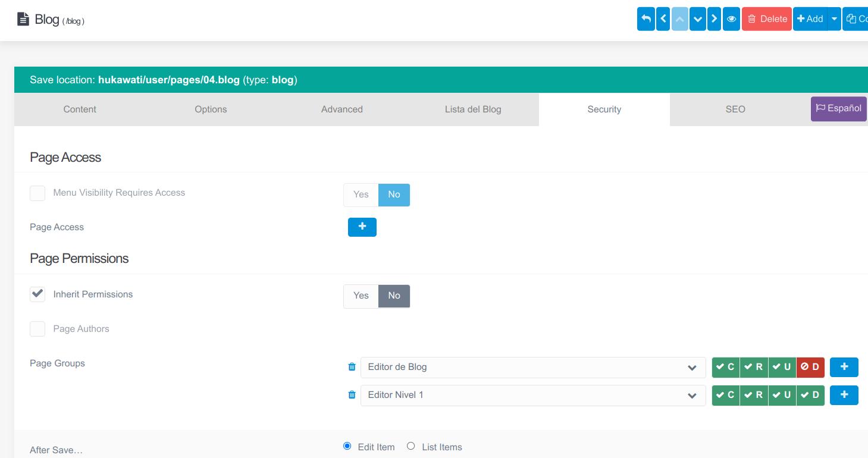Select the Security tab
This screenshot has height=458, width=868.
(x=604, y=109)
